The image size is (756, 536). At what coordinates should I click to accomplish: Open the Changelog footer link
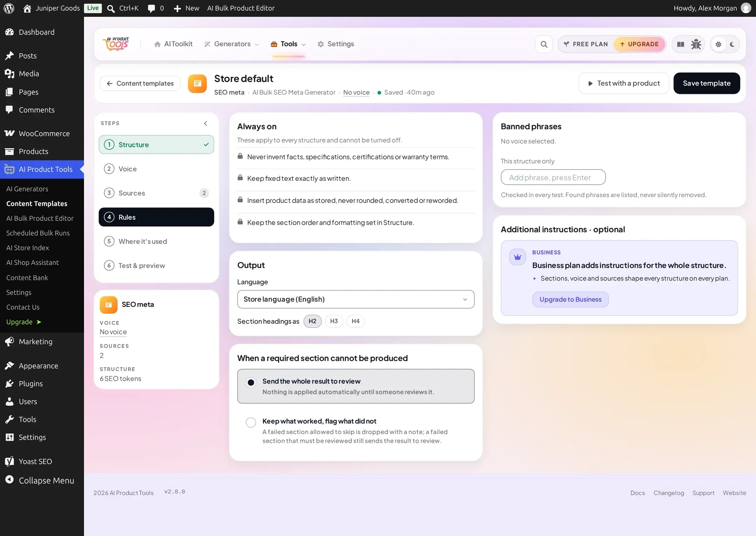(x=668, y=493)
